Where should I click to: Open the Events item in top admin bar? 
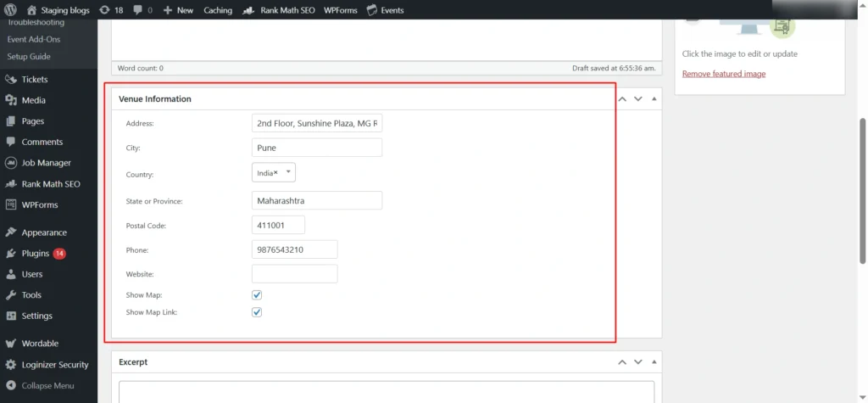pos(386,10)
